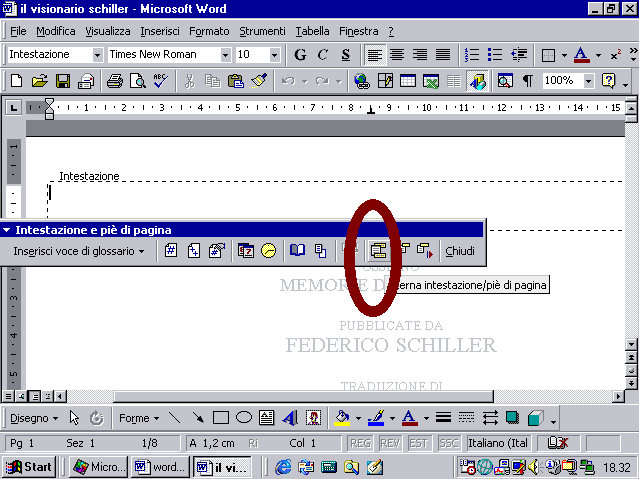The image size is (639, 479).
Task: Open the Document Map magnifier icon
Action: click(505, 81)
